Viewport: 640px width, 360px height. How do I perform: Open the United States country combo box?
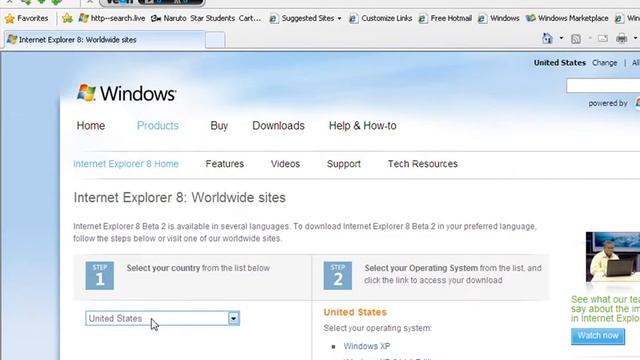(x=162, y=318)
